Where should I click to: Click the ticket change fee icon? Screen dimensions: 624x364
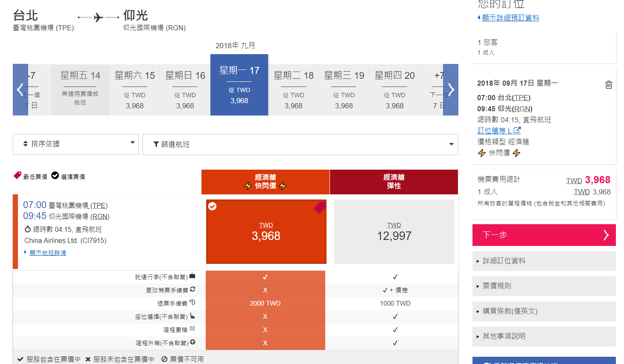(x=192, y=289)
